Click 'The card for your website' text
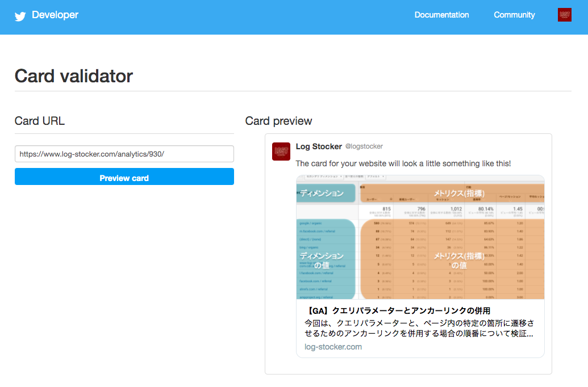 point(403,164)
